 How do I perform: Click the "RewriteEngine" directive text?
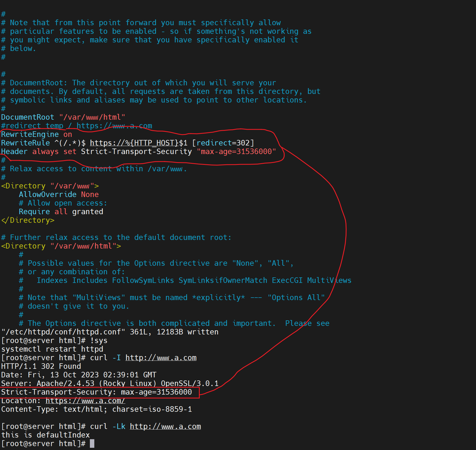(30, 134)
